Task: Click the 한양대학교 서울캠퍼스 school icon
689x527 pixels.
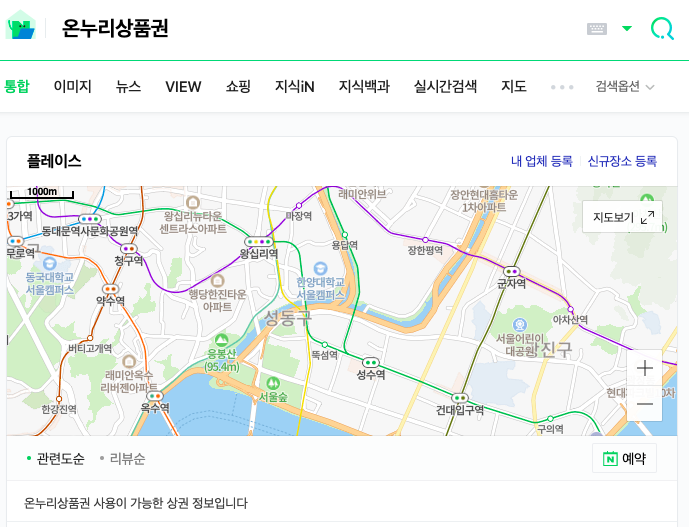Action: (320, 268)
